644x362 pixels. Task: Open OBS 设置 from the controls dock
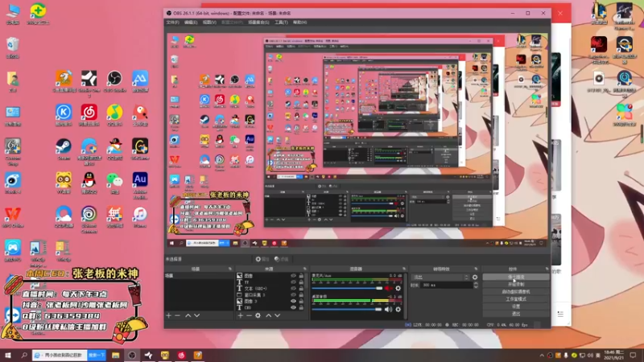tap(516, 306)
